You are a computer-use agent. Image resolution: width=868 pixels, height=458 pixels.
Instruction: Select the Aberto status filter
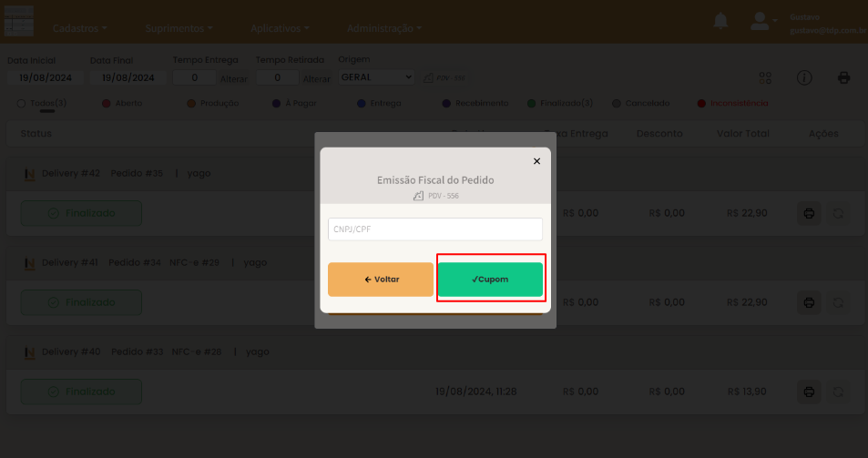point(122,104)
